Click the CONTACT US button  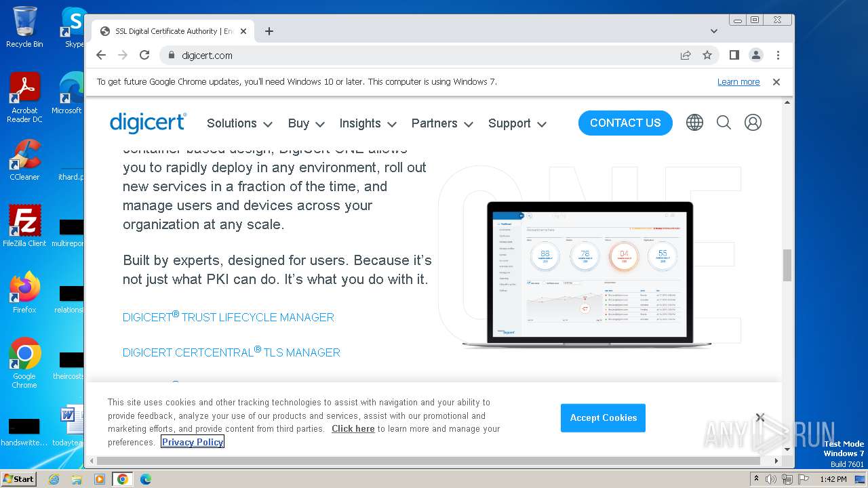click(x=625, y=123)
